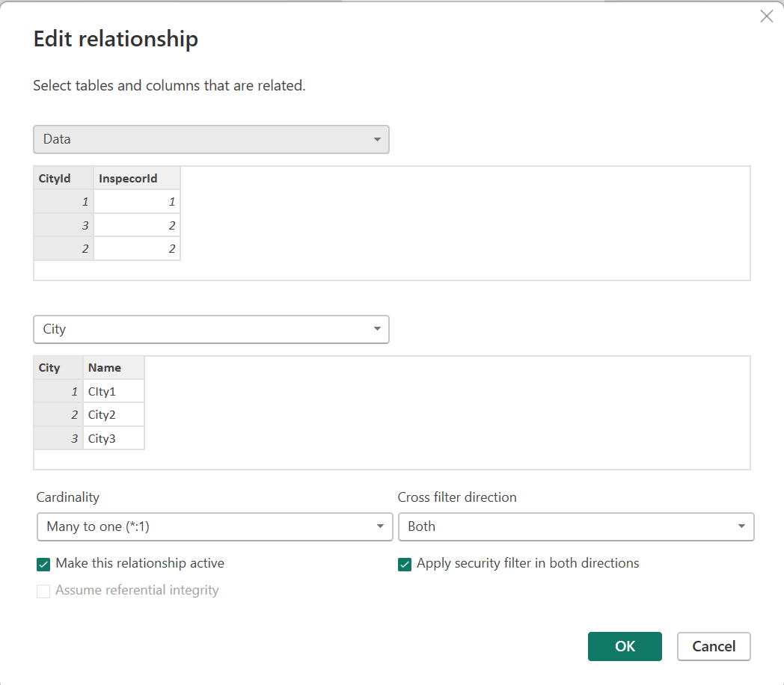Open the Data table selector dropdown
The image size is (784, 685).
click(211, 139)
